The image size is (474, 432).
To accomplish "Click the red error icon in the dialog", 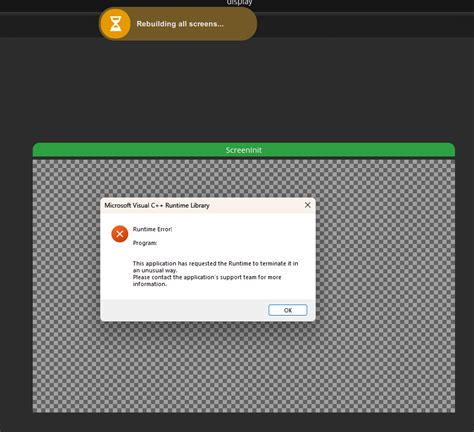I will point(120,234).
